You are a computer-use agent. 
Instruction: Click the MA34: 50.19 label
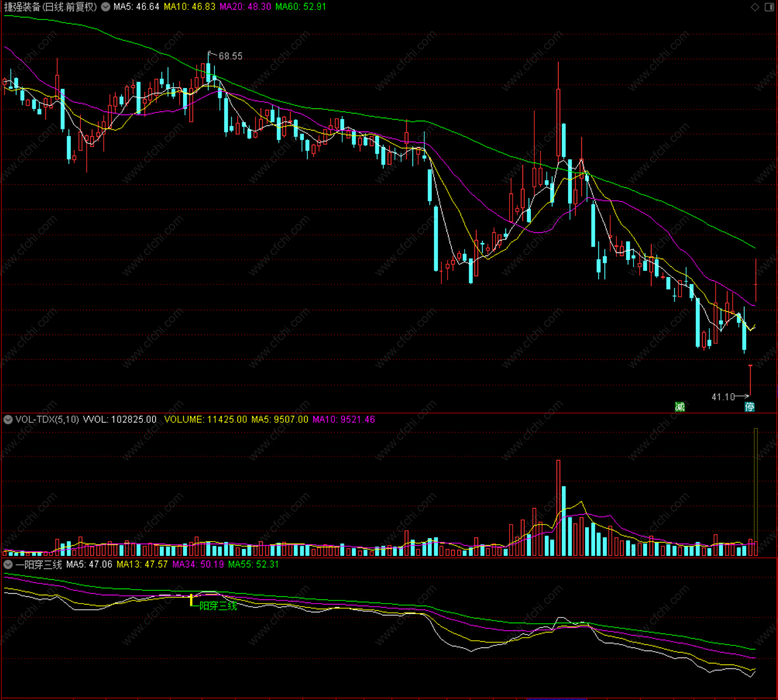[198, 565]
